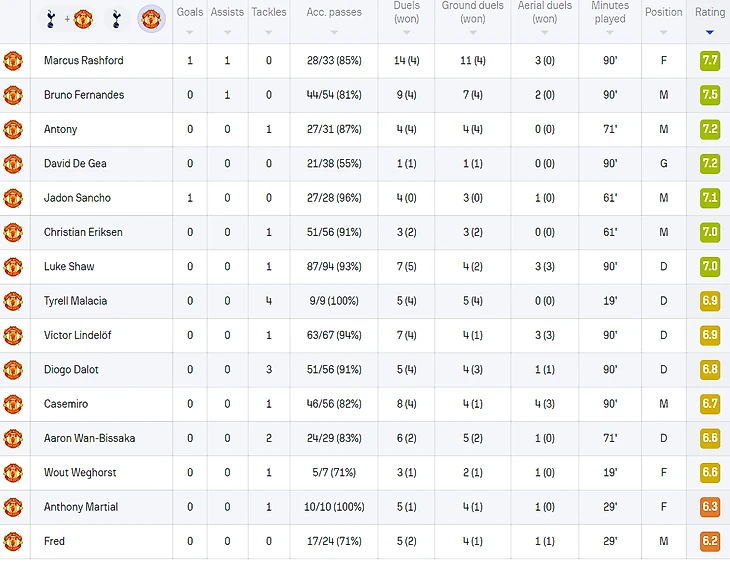The height and width of the screenshot is (563, 730).
Task: Filter by Tottenham team crest
Action: click(x=115, y=17)
